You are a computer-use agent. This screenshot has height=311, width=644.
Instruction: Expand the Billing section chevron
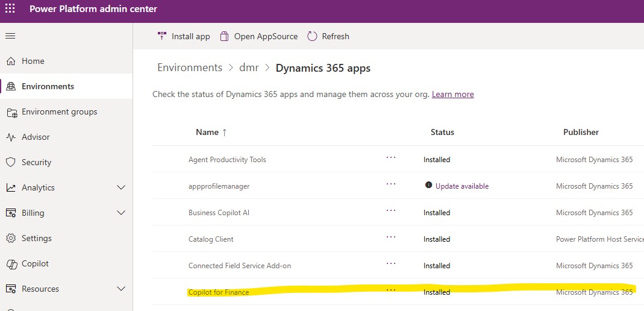(121, 213)
